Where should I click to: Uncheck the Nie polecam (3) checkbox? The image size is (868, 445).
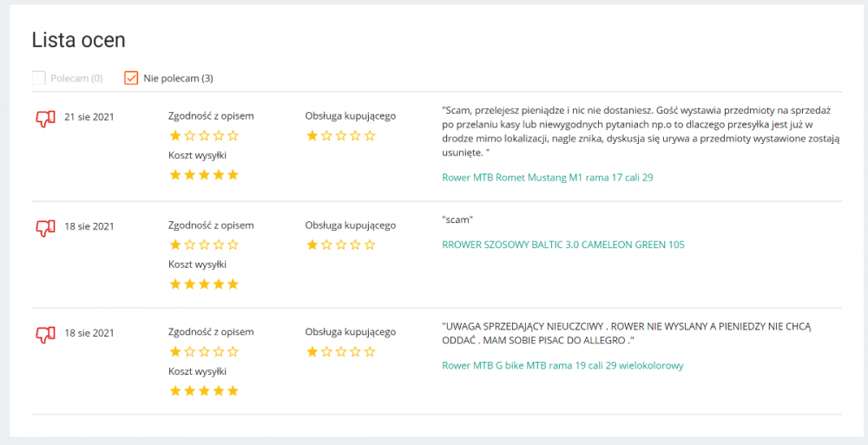(131, 78)
